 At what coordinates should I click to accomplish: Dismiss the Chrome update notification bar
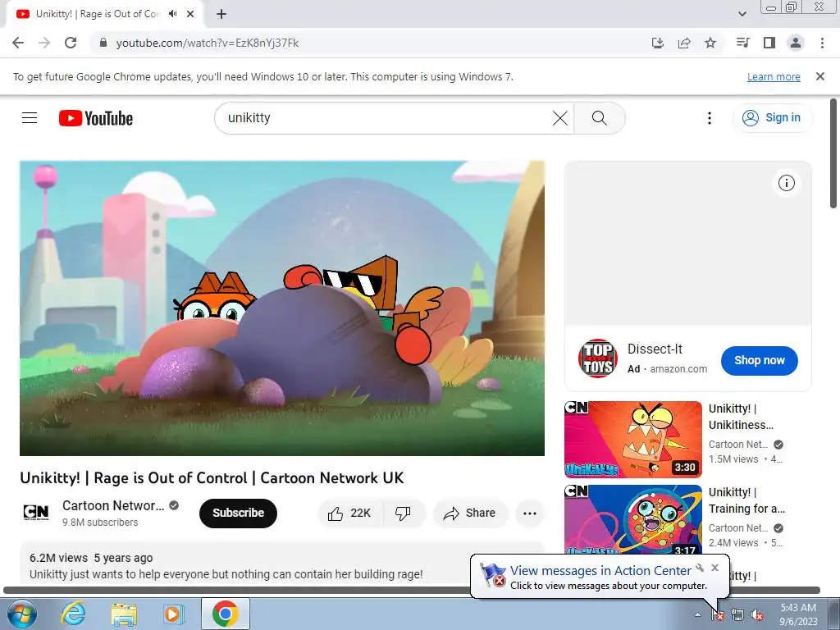(820, 76)
